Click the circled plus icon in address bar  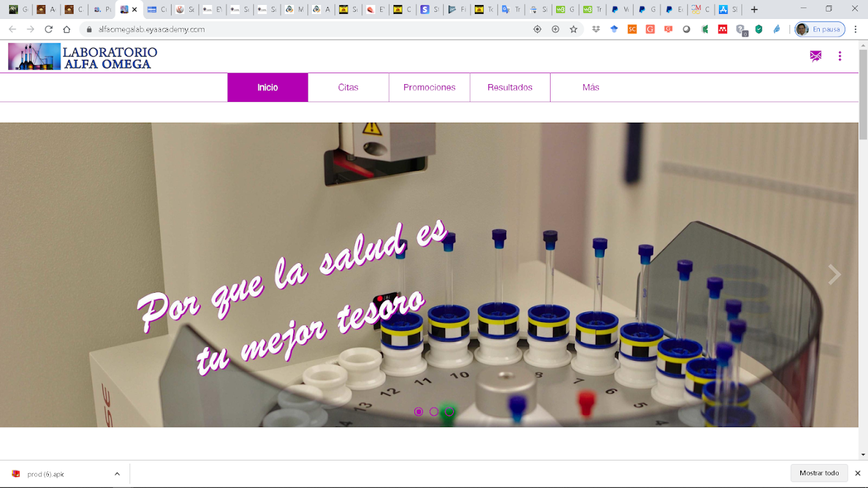click(x=555, y=29)
